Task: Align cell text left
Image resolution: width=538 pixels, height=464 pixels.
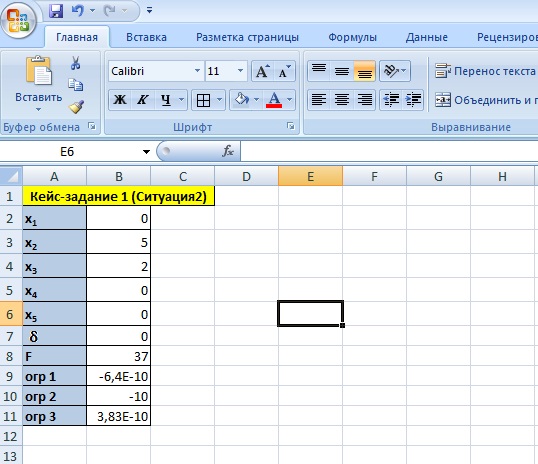Action: point(319,100)
